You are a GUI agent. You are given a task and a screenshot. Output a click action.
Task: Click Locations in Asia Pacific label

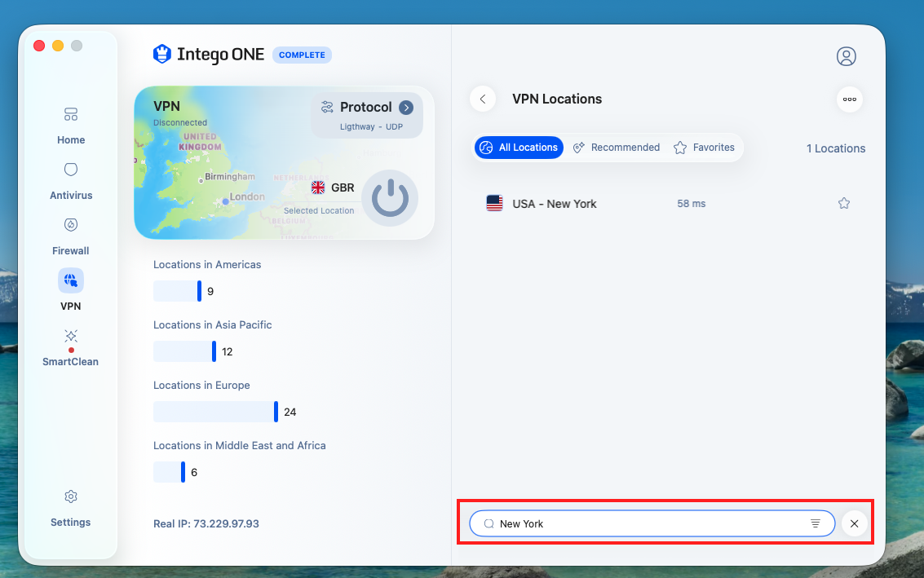213,324
